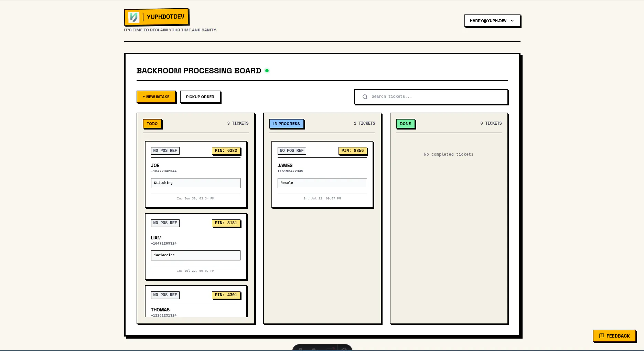The height and width of the screenshot is (351, 644).
Task: Click the Backroom Processing Board heading
Action: coord(199,71)
